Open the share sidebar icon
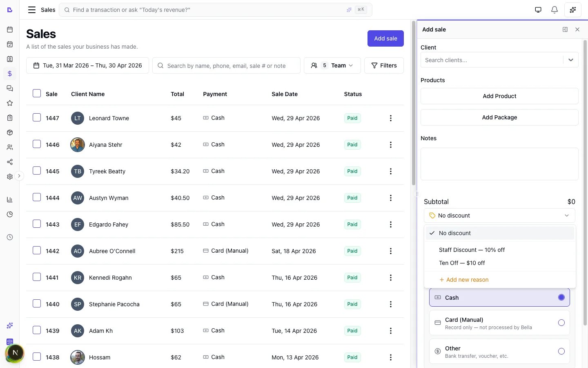This screenshot has width=588, height=368. click(10, 162)
